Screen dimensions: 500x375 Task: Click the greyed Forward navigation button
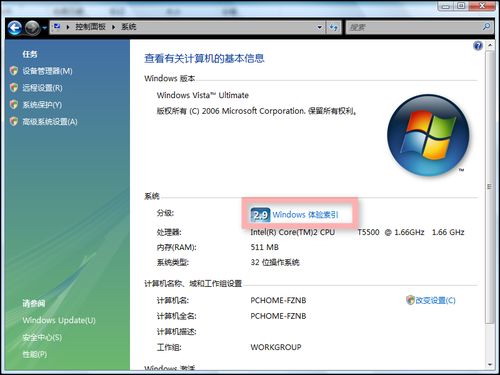pos(32,28)
